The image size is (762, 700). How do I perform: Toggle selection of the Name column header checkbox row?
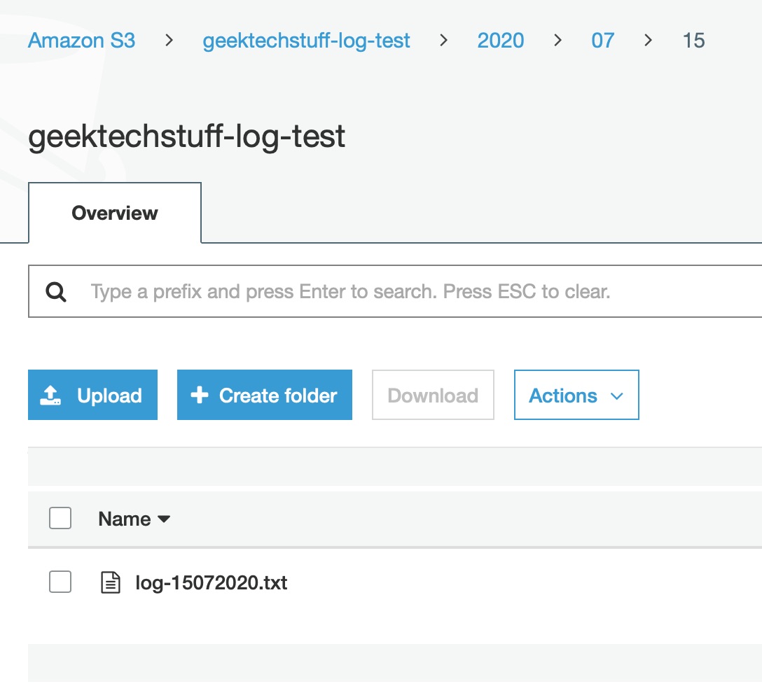pos(60,518)
